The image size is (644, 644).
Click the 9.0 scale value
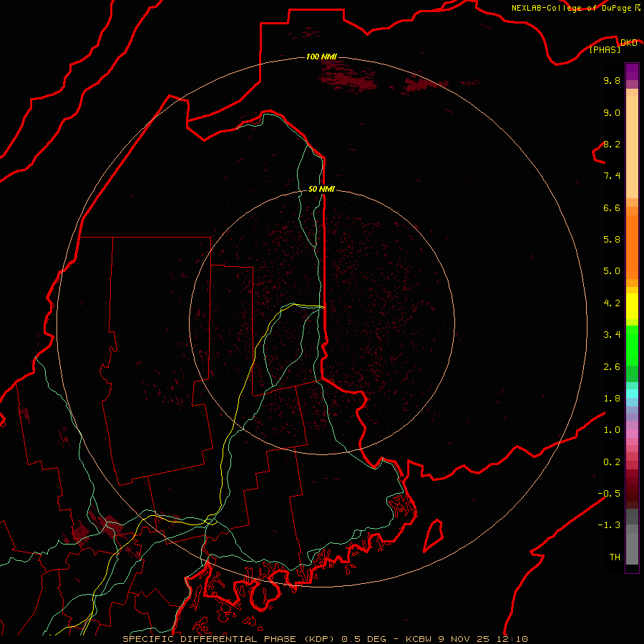coord(612,112)
